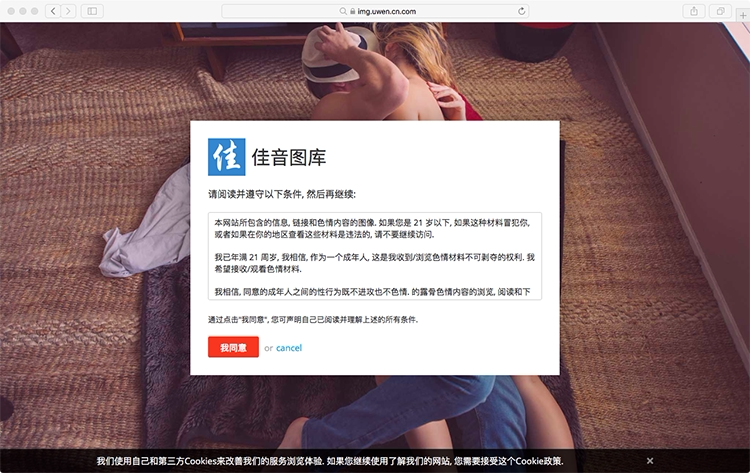750x473 pixels.
Task: Click the line starting 通过点击"我同意"
Action: [313, 319]
